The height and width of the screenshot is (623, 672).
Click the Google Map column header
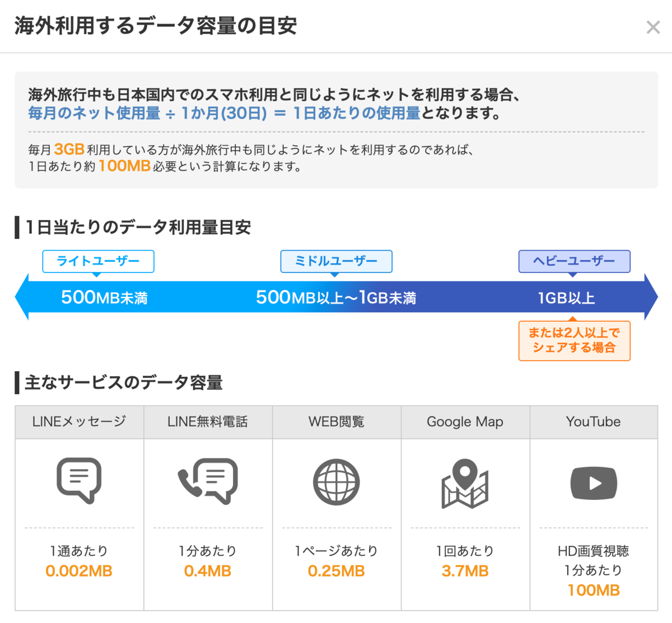(465, 422)
